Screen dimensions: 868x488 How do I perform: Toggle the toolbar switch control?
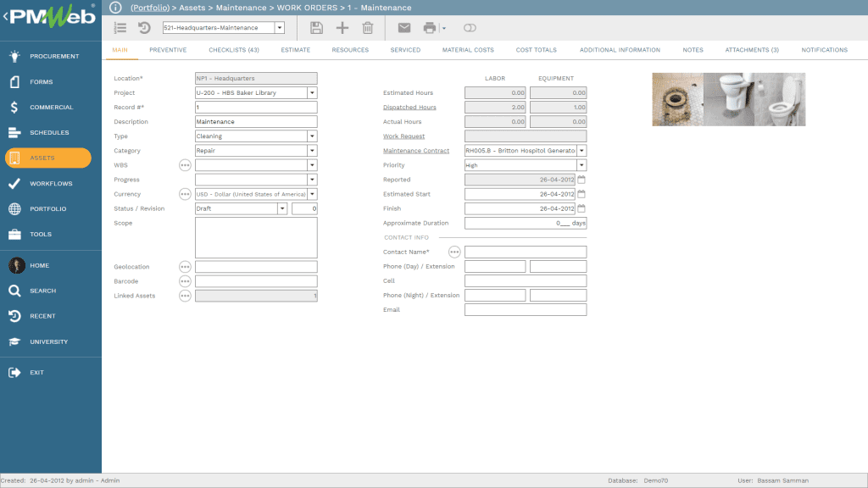[x=470, y=28]
